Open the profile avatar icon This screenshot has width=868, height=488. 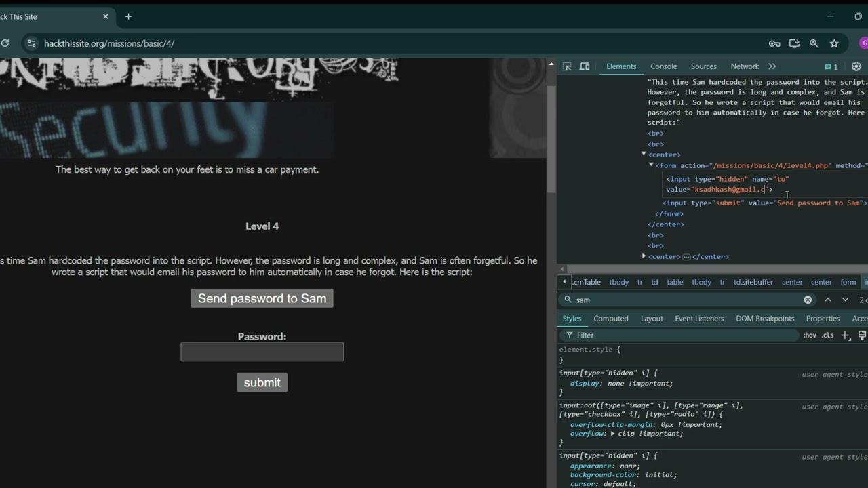pyautogui.click(x=863, y=43)
